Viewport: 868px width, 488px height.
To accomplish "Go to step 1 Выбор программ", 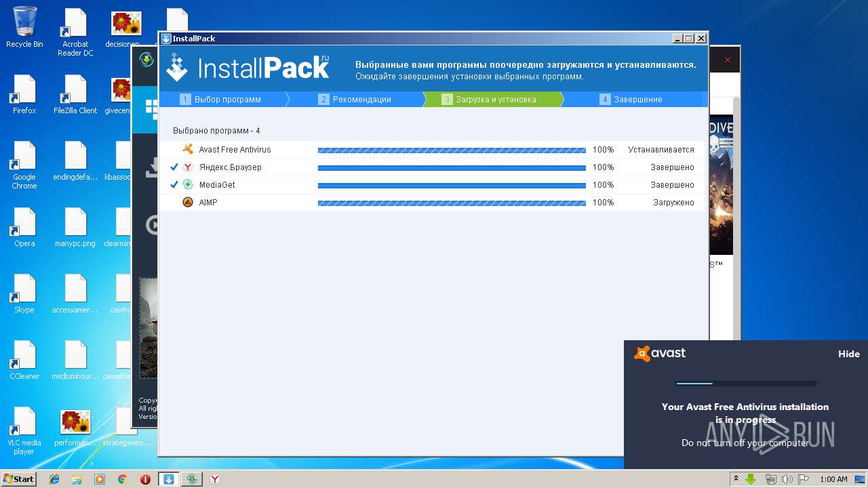I will (x=222, y=100).
